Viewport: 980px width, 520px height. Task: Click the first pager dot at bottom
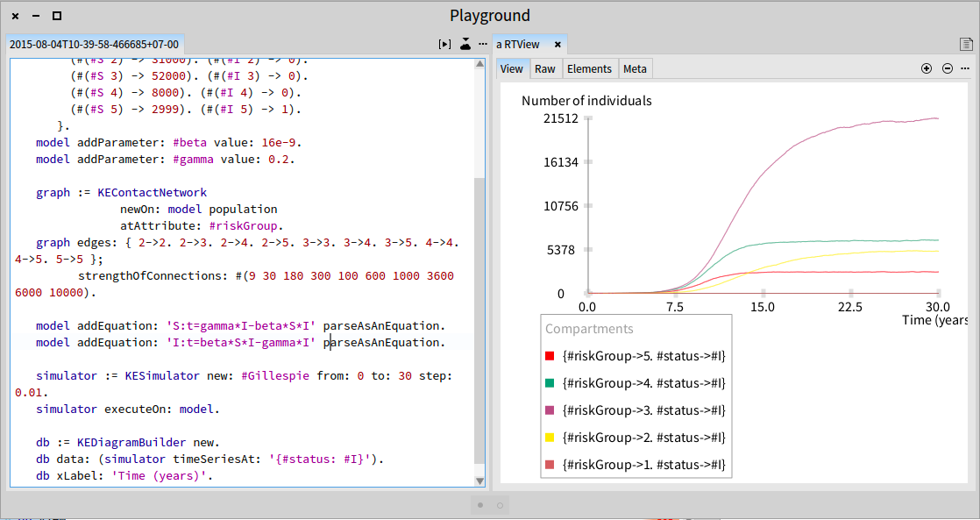(x=480, y=504)
